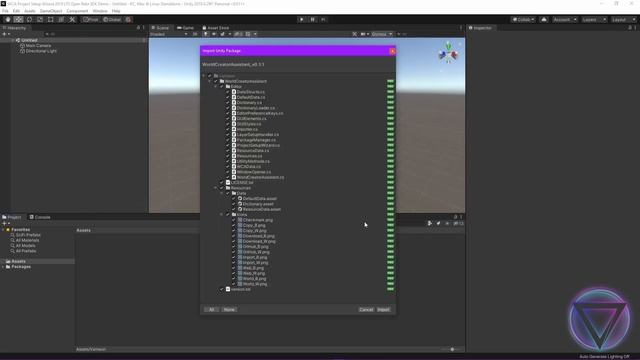Uncheck the Checkmark.png checkbox
The width and height of the screenshot is (640, 360).
234,220
